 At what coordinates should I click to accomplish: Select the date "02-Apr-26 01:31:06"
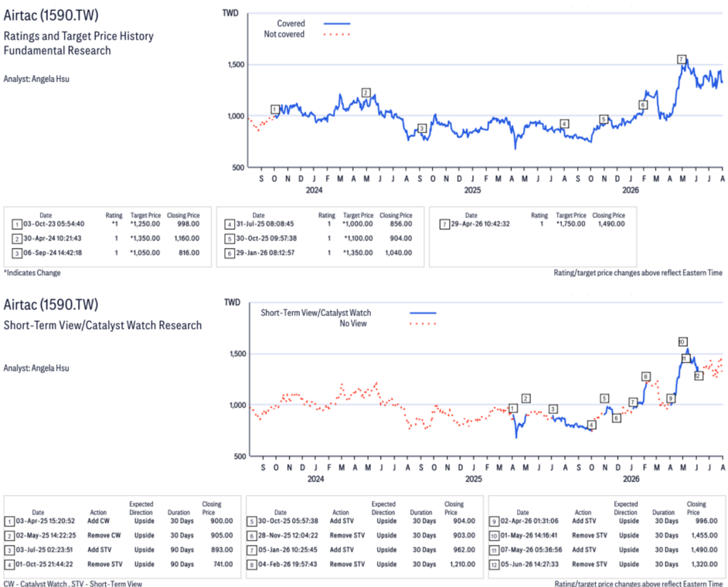529,521
